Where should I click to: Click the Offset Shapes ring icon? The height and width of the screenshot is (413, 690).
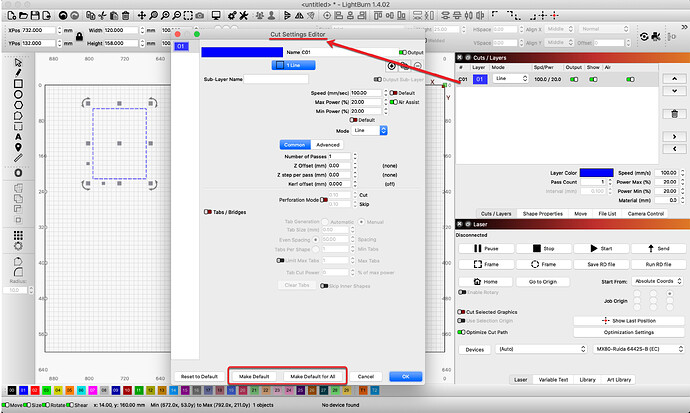(x=18, y=173)
